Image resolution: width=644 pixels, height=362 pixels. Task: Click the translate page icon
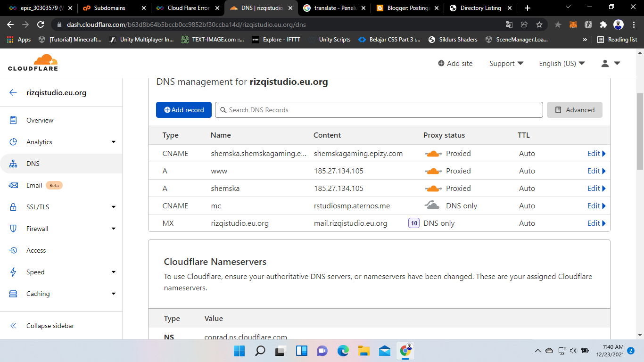click(509, 25)
